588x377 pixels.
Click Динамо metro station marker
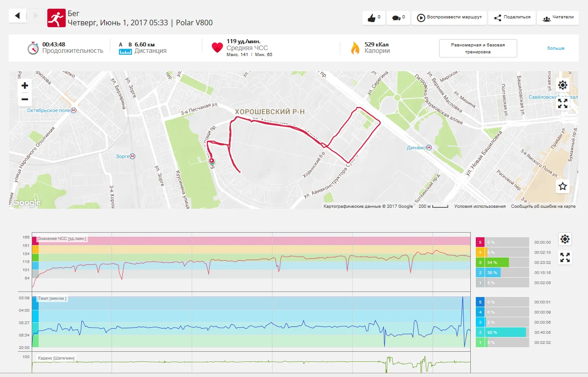(x=429, y=148)
